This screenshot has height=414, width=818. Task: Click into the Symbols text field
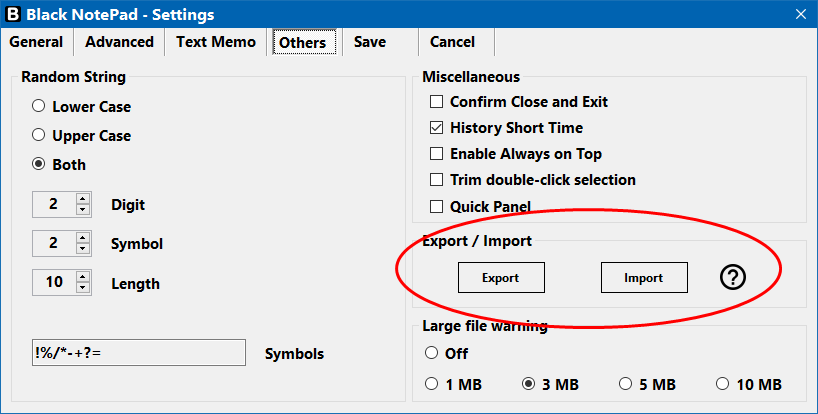coord(139,353)
